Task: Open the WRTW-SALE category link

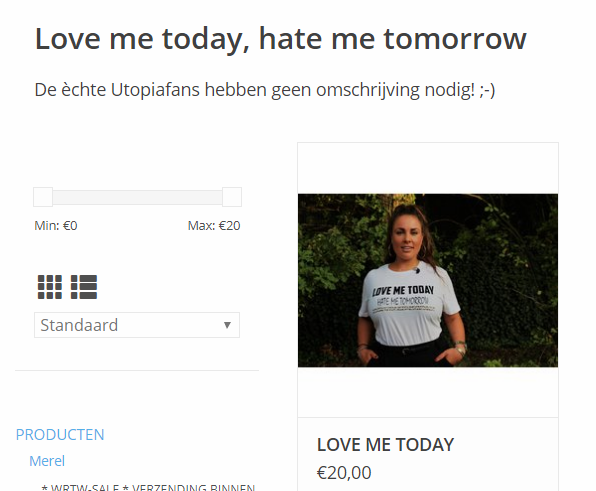Action: [x=148, y=487]
